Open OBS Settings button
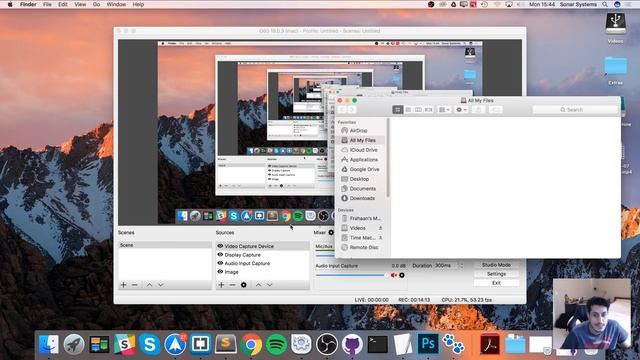This screenshot has width=640, height=360. point(496,274)
